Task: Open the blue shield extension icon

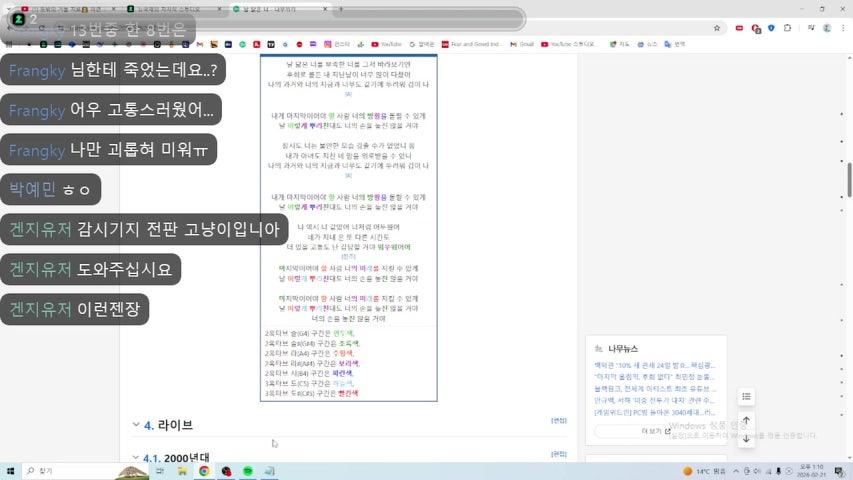Action: click(771, 28)
